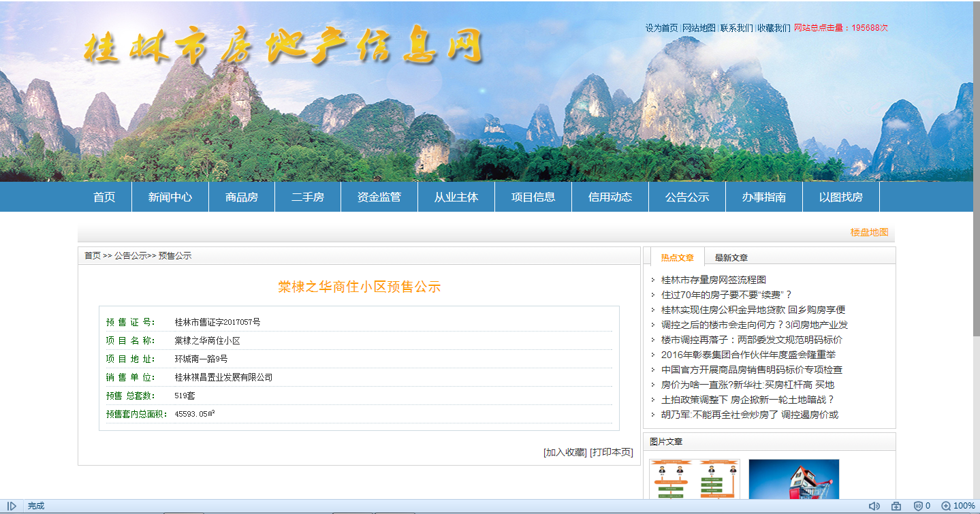This screenshot has width=980, height=514.
Task: Open article 桂林市存量房网签流程图
Action: (x=713, y=280)
